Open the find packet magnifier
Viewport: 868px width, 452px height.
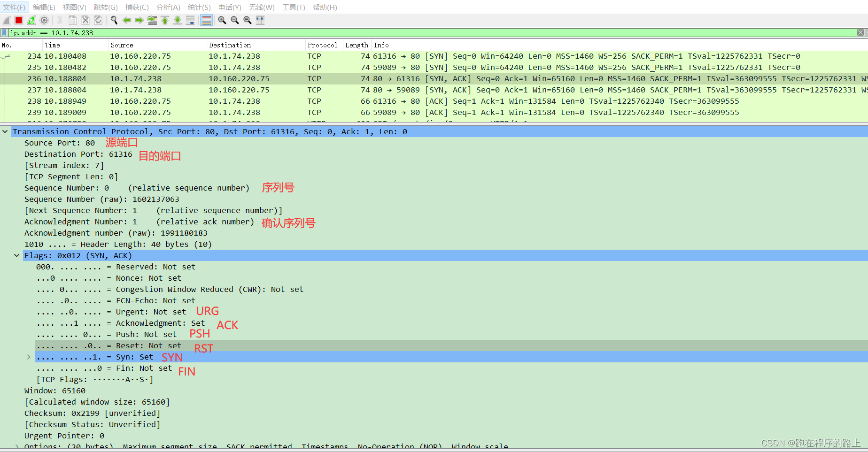pyautogui.click(x=114, y=20)
